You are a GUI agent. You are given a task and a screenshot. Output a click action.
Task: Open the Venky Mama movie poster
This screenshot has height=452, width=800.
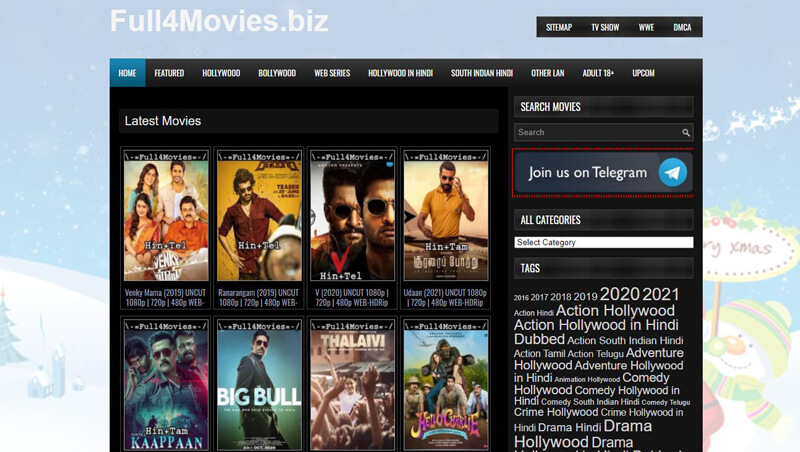(166, 216)
